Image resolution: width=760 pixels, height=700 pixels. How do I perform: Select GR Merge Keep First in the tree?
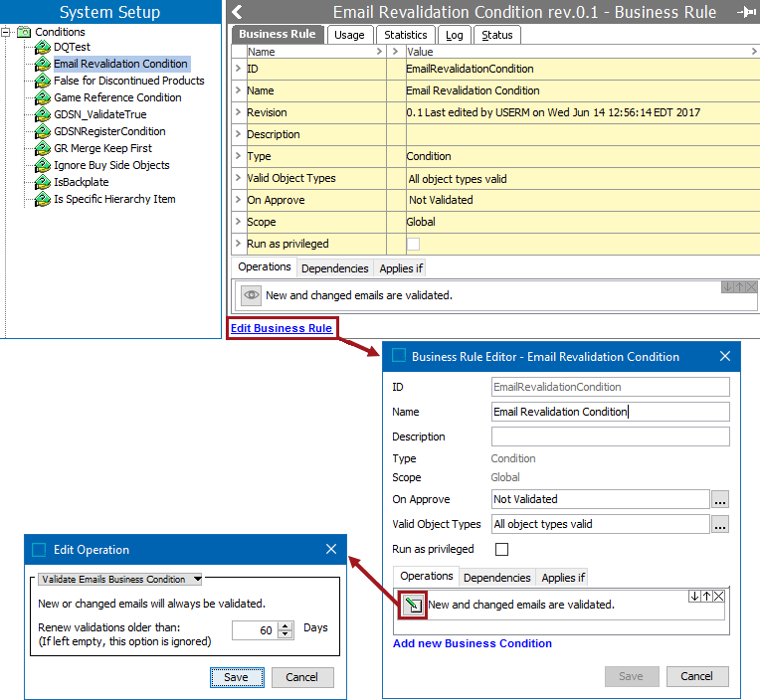[x=102, y=148]
